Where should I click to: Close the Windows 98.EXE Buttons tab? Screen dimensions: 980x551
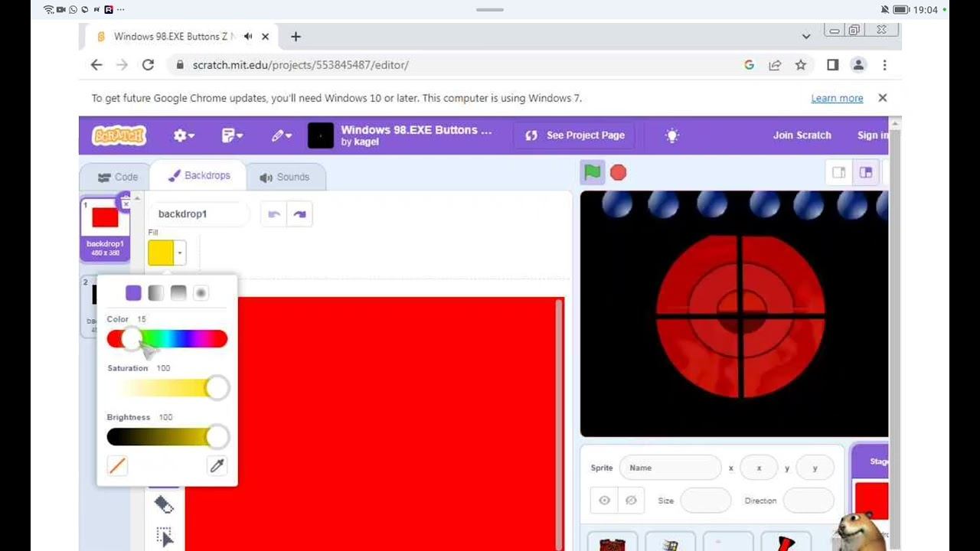coord(266,36)
